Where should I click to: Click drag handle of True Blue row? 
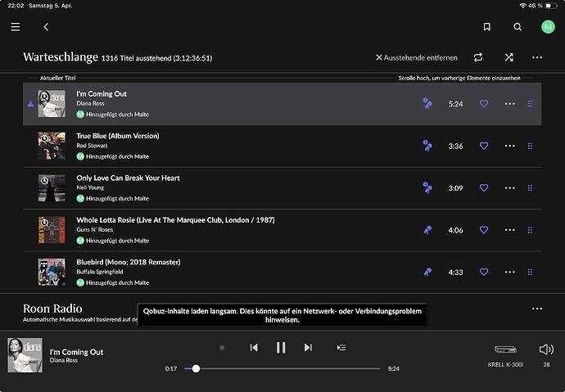point(530,146)
